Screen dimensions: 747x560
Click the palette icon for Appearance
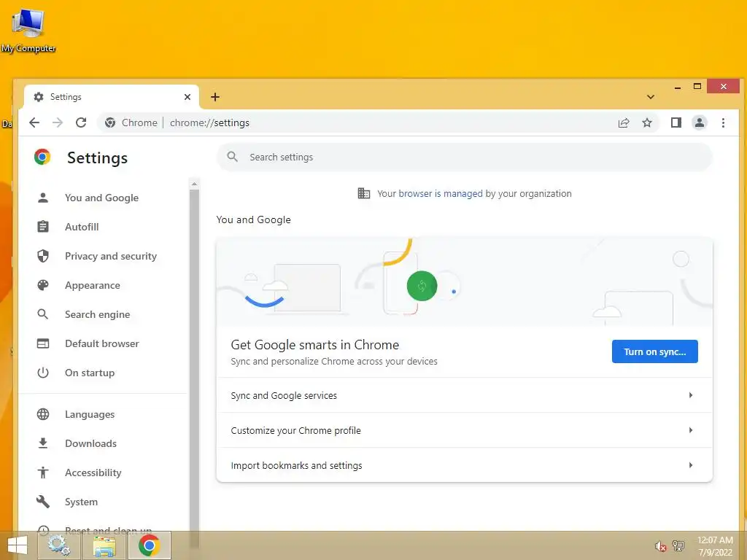[x=43, y=285]
